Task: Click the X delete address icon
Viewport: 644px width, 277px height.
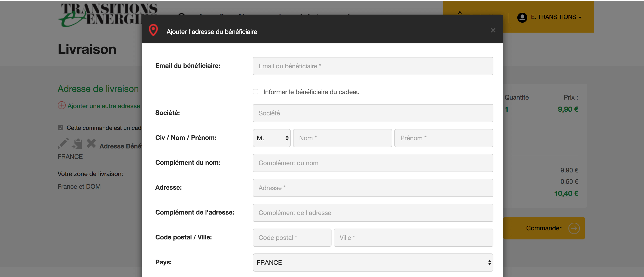Action: tap(91, 143)
